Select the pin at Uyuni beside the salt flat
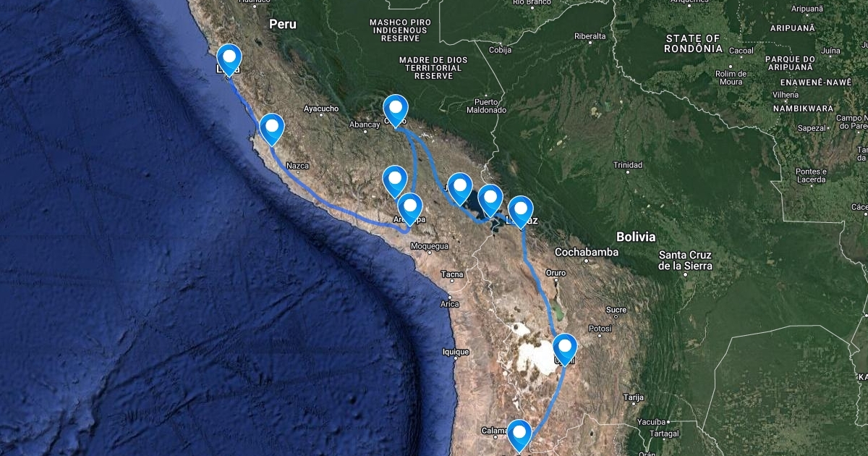Image resolution: width=868 pixels, height=456 pixels. click(x=564, y=347)
